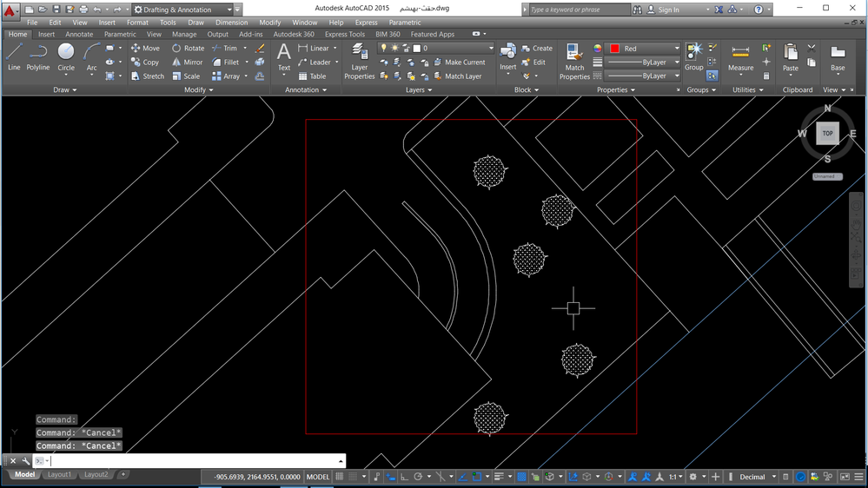Screen dimensions: 868x488
Task: Open the workspace Drafting & Annotation dropdown
Action: (182, 10)
